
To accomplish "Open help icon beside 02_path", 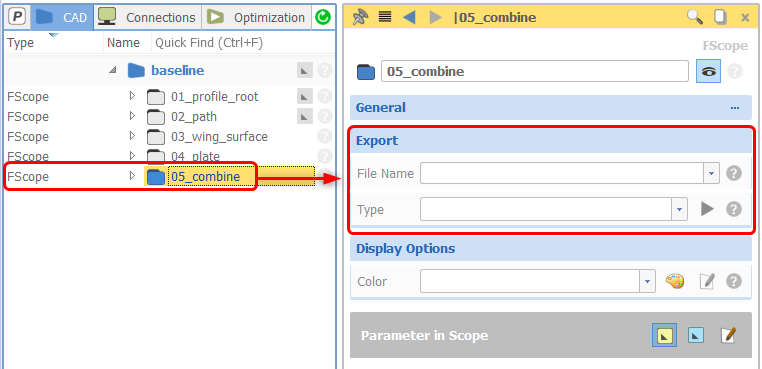I will pos(325,116).
